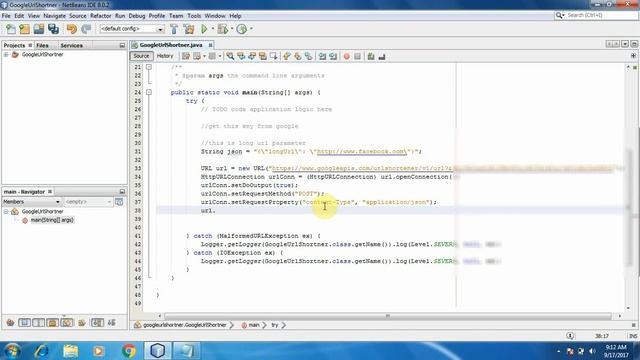The width and height of the screenshot is (640, 360).
Task: Switch to the Services tab
Action: [x=71, y=45]
